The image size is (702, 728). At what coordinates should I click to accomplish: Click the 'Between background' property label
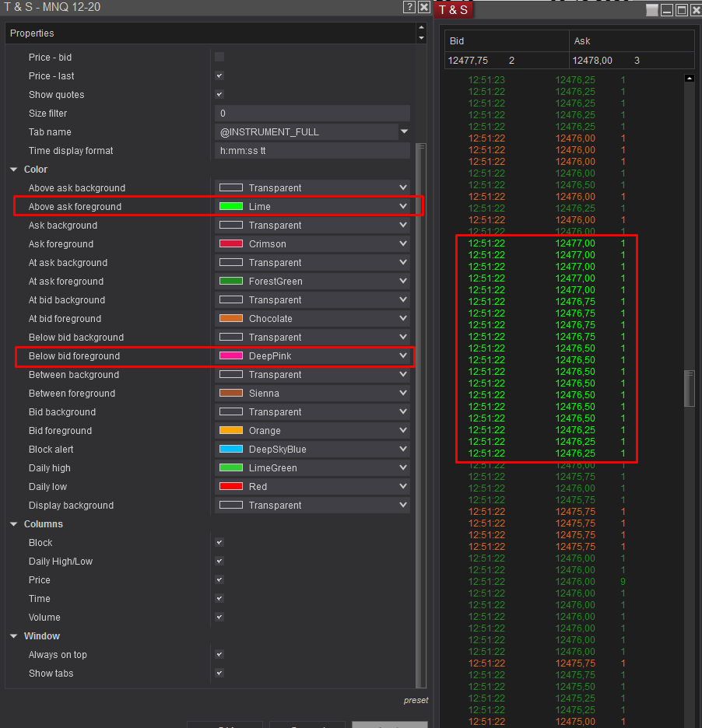[74, 375]
